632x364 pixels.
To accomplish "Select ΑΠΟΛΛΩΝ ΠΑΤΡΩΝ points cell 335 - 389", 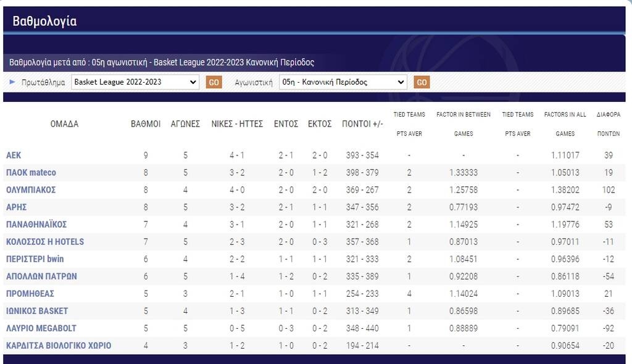I will (362, 276).
